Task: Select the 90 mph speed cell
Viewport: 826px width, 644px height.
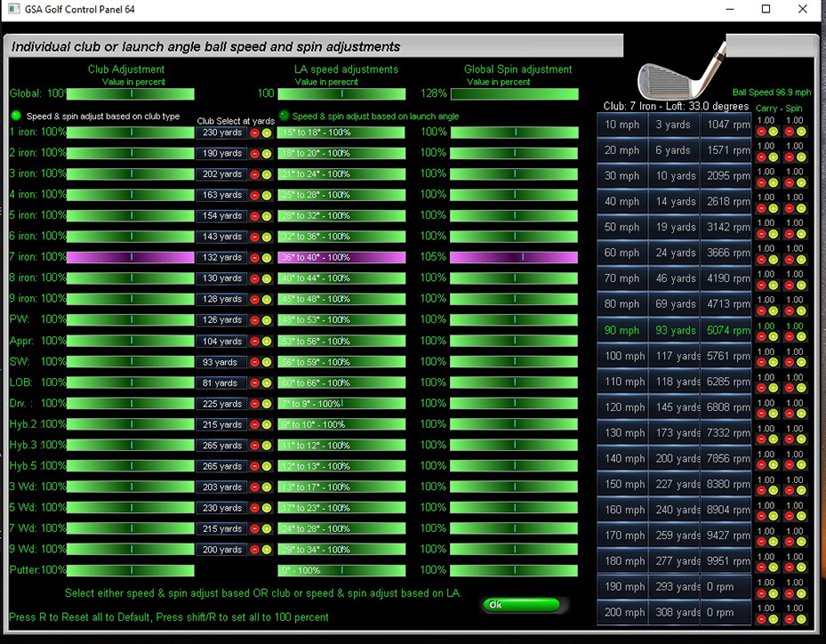Action: click(622, 331)
